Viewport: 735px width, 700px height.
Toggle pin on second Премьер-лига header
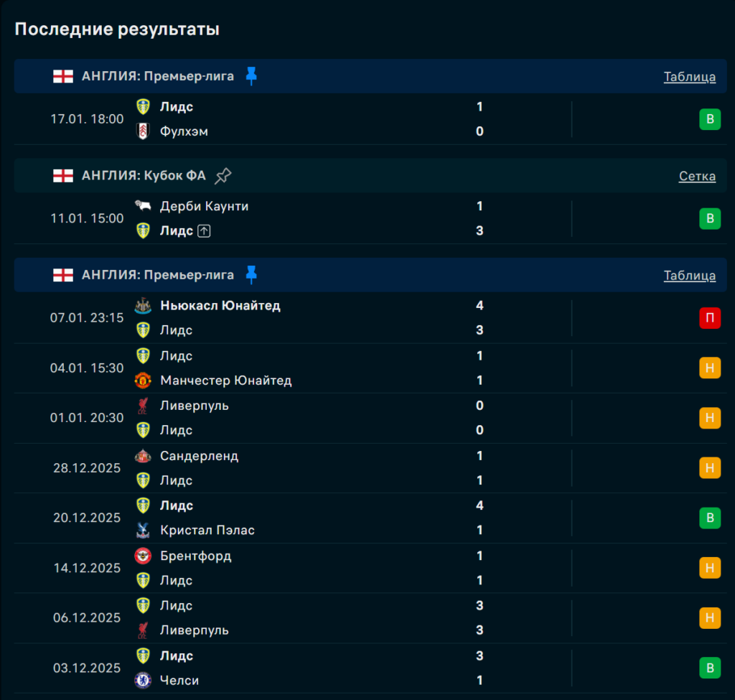251,275
